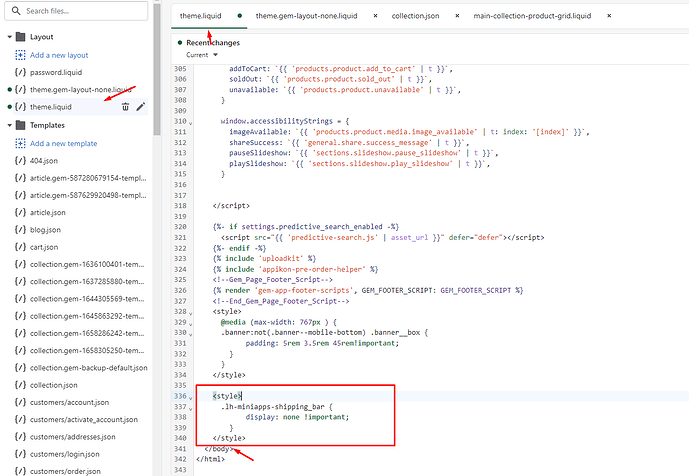Open 404.json template
Viewport: 689px width, 476px height.
click(44, 160)
